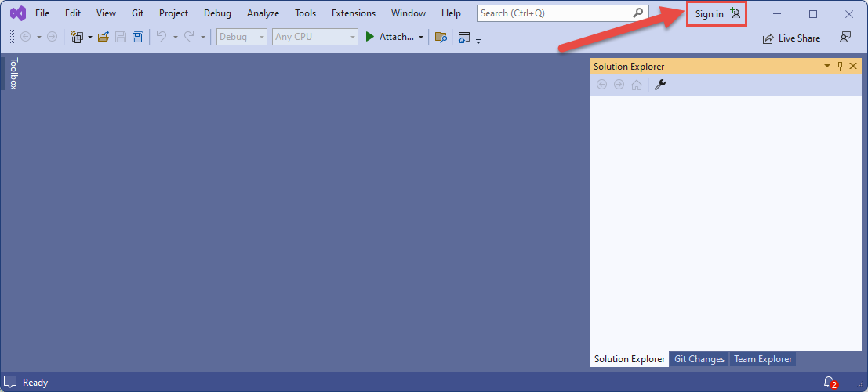
Task: Expand the Redo history dropdown
Action: 202,37
